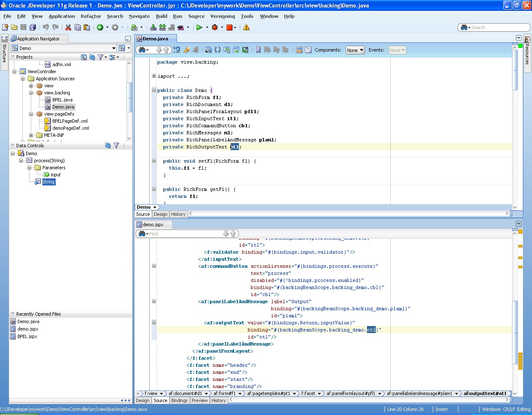Click the f:view breadcrumb
The height and width of the screenshot is (415, 532).
click(x=150, y=393)
